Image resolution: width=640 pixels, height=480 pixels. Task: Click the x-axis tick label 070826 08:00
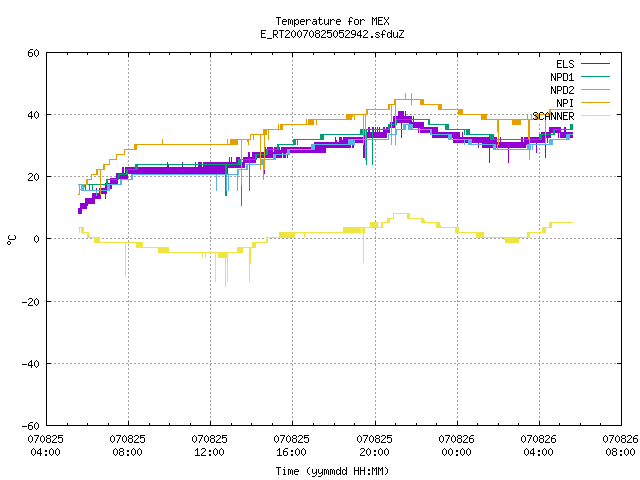click(x=620, y=446)
